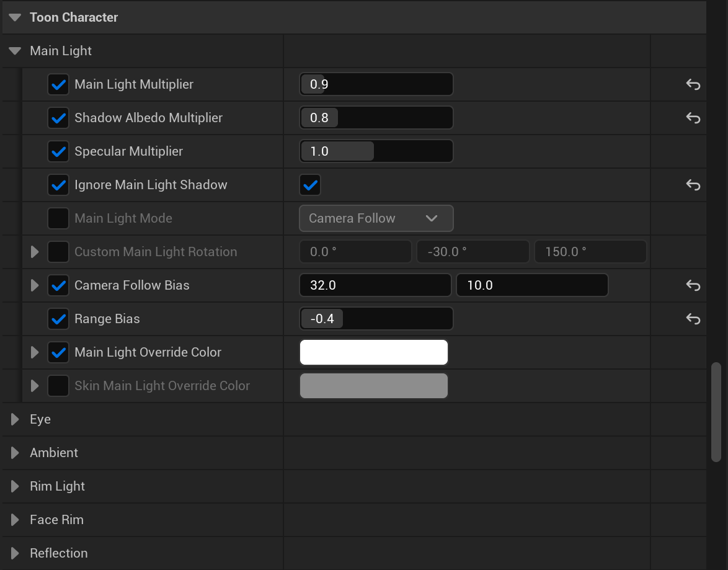The image size is (728, 570).
Task: Toggle the Specular Multiplier override checkbox
Action: point(58,151)
